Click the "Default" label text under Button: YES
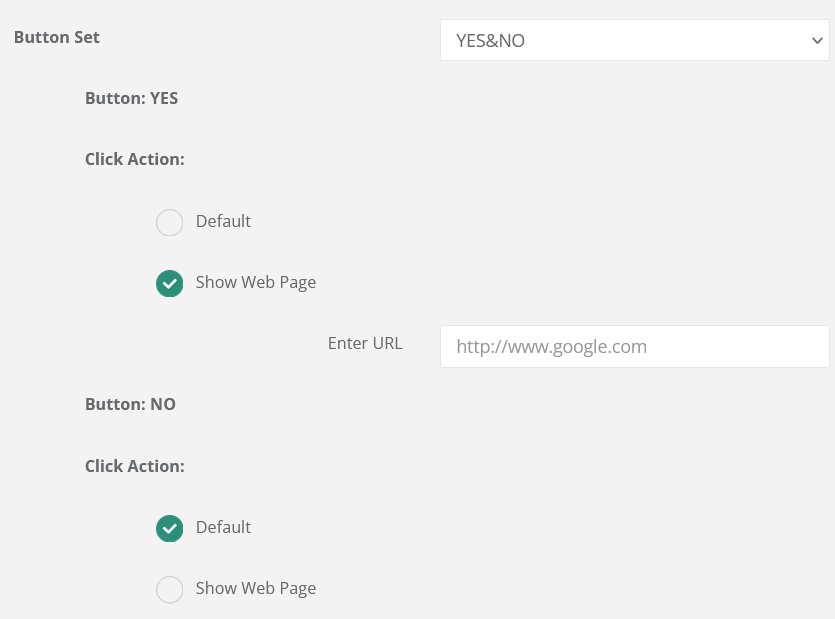The height and width of the screenshot is (619, 835). point(223,221)
